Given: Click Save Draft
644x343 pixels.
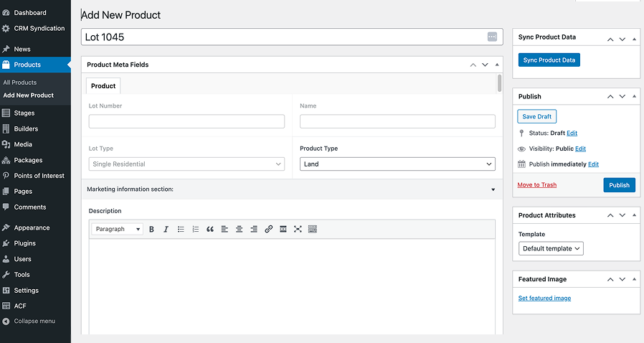Looking at the screenshot, I should click(537, 117).
